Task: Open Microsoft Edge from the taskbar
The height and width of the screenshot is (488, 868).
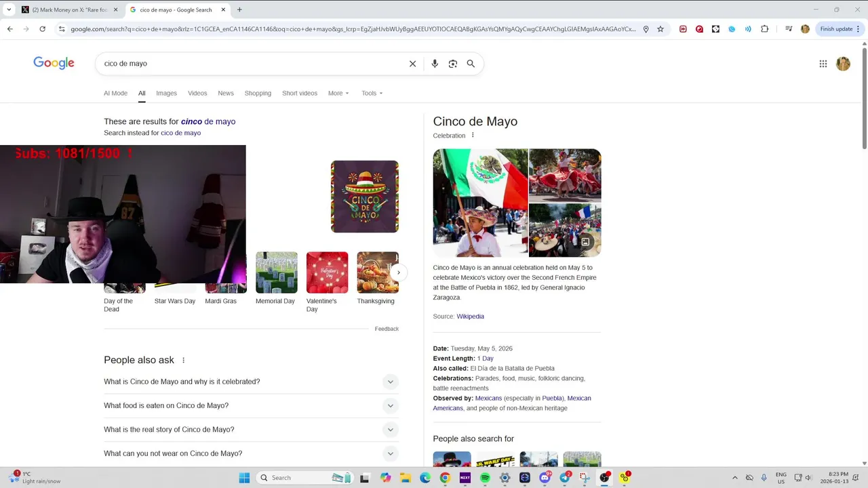Action: point(425,478)
